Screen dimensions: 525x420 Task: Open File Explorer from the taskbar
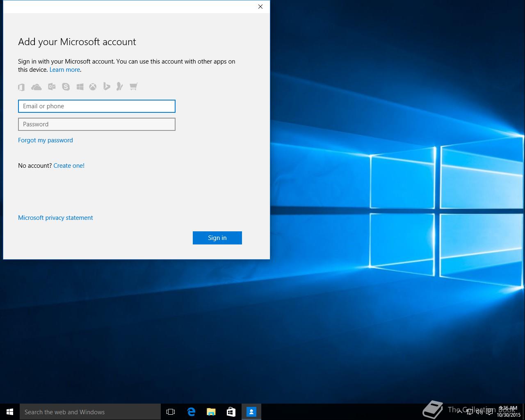pyautogui.click(x=211, y=412)
